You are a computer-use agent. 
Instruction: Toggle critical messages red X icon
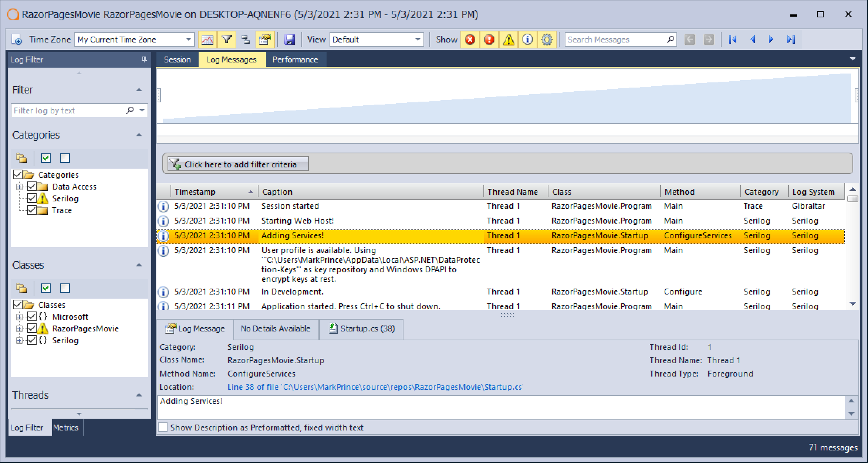tap(470, 40)
